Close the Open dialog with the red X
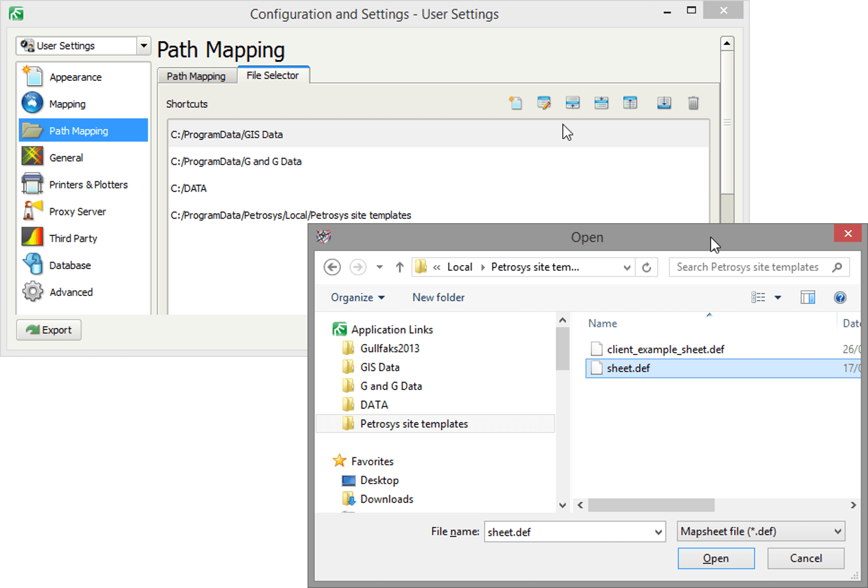This screenshot has height=588, width=868. coord(848,233)
